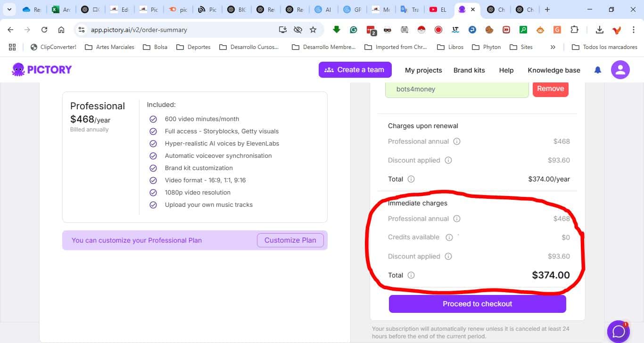Open the user profile avatar
This screenshot has height=343, width=644.
620,70
